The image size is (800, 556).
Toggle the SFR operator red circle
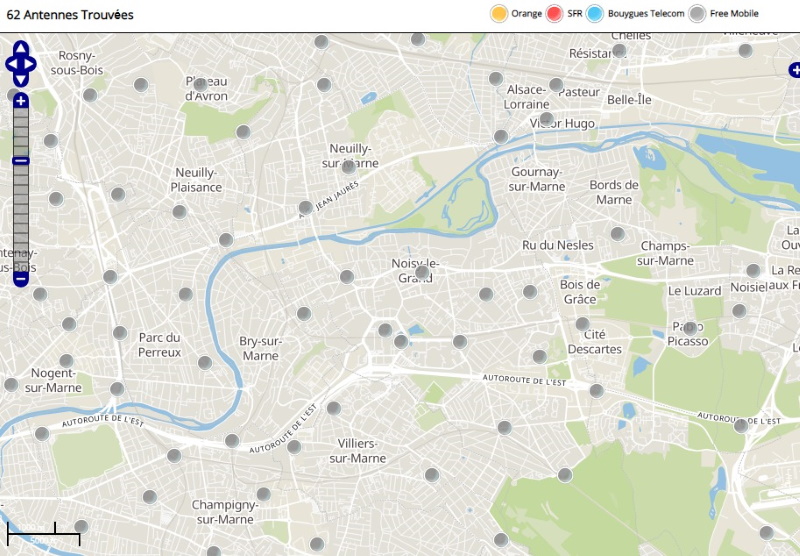point(555,13)
